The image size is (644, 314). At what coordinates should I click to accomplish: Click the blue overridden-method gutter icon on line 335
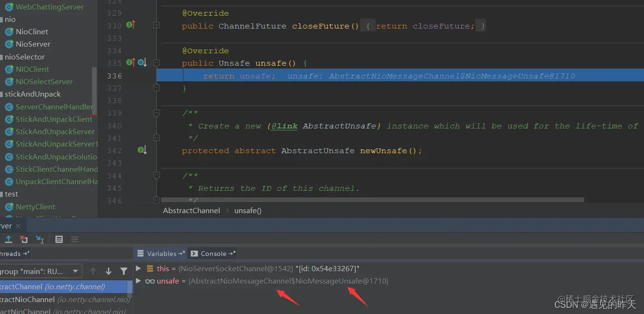pos(142,62)
